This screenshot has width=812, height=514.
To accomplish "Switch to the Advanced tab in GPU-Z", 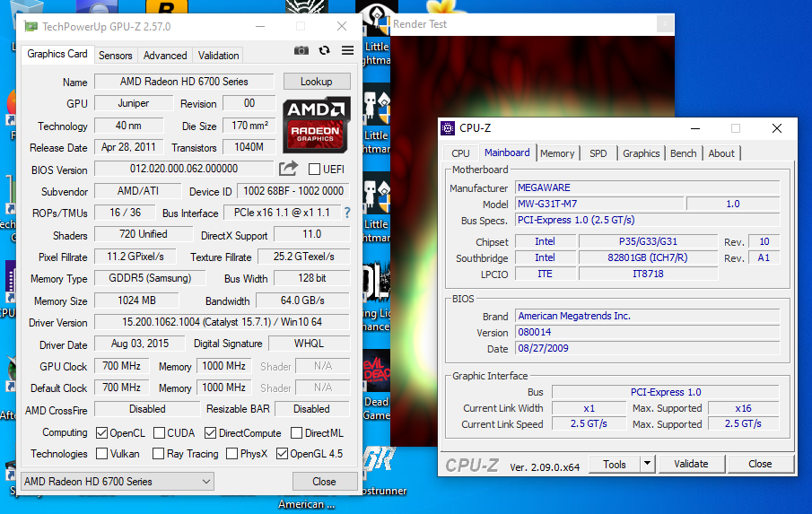I will (165, 56).
